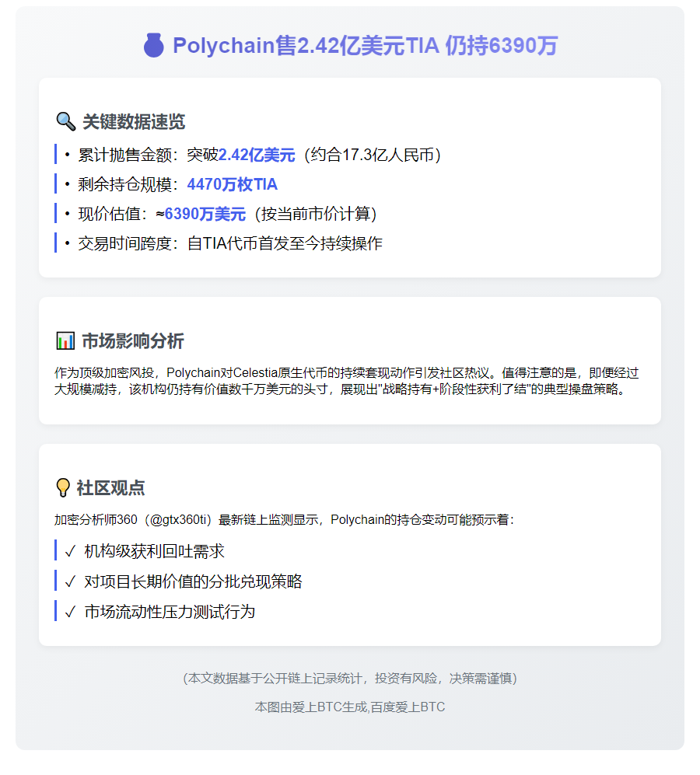Click the highlighted '4470万枚TIA' value
Screen dimensions: 700x775
232,184
